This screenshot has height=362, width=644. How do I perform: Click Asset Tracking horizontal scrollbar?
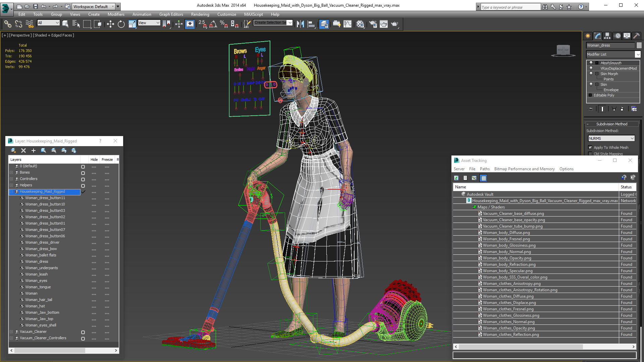(544, 347)
